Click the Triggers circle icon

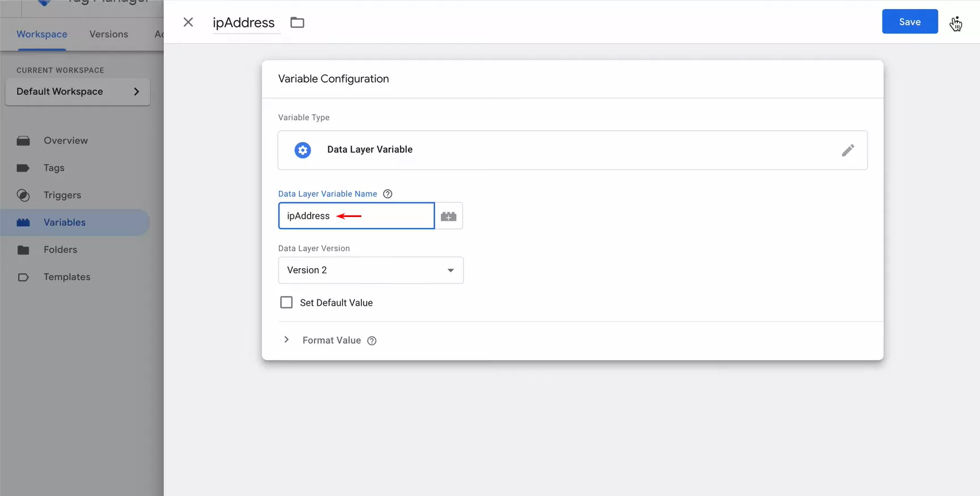click(23, 195)
